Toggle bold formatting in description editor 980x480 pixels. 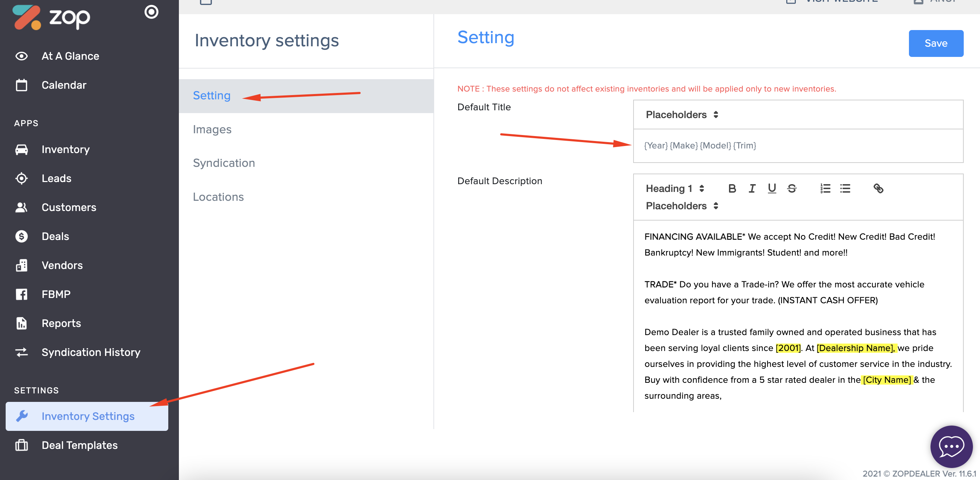[731, 188]
